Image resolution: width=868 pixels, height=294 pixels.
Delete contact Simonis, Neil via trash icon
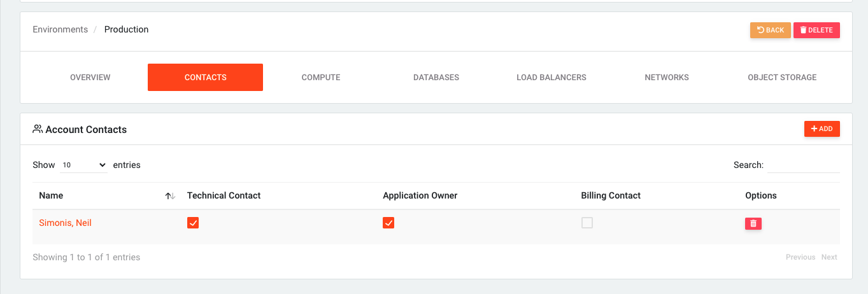click(753, 223)
